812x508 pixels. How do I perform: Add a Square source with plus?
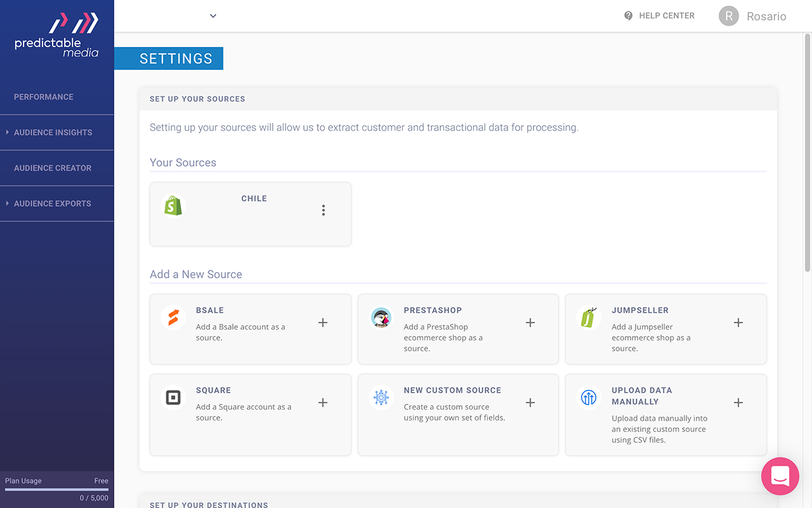(323, 403)
